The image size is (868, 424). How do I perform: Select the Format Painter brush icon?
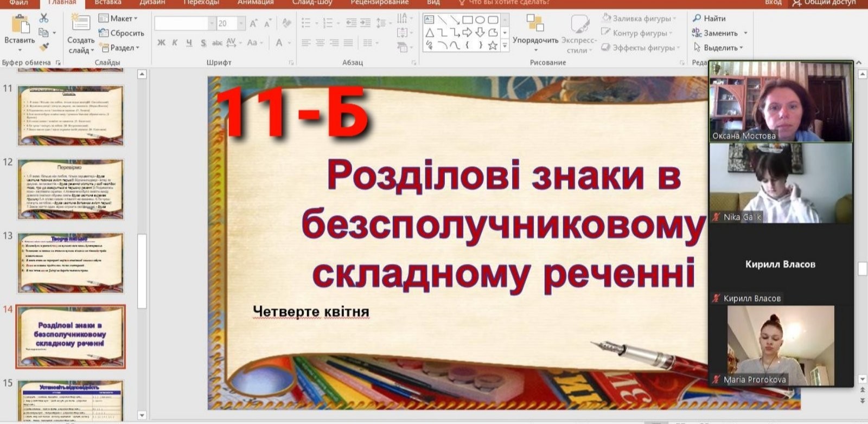pos(44,47)
